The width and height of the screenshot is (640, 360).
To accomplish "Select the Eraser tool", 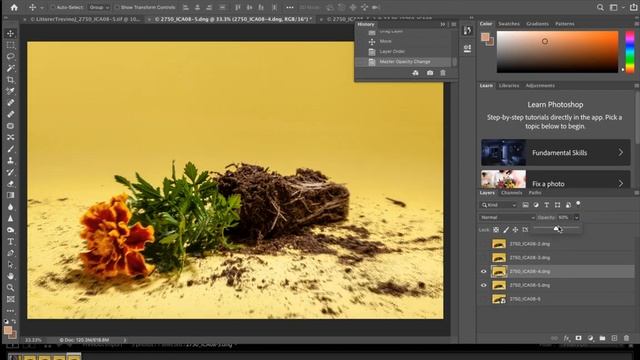I will (11, 184).
